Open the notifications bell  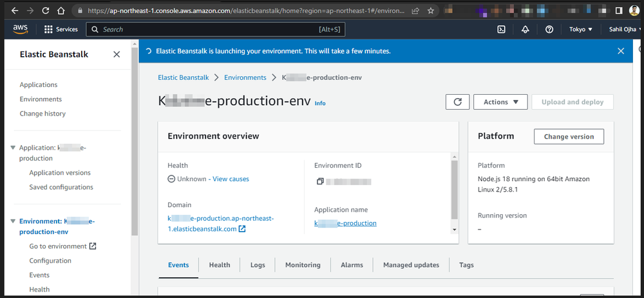(x=526, y=29)
